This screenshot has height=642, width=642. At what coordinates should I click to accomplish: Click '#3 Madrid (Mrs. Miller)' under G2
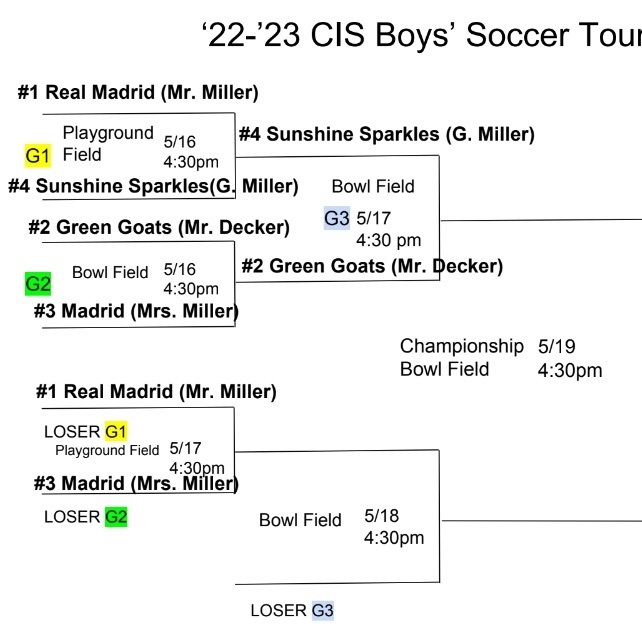click(x=136, y=311)
